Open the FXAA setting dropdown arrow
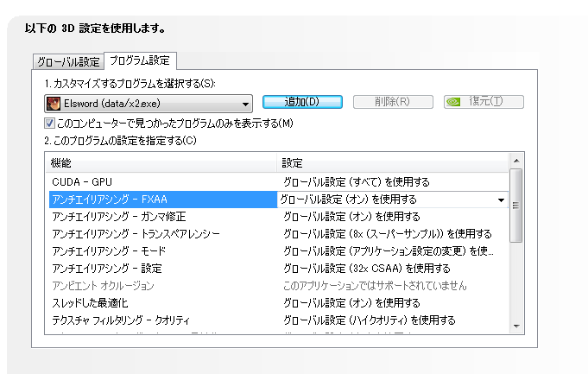 (501, 200)
